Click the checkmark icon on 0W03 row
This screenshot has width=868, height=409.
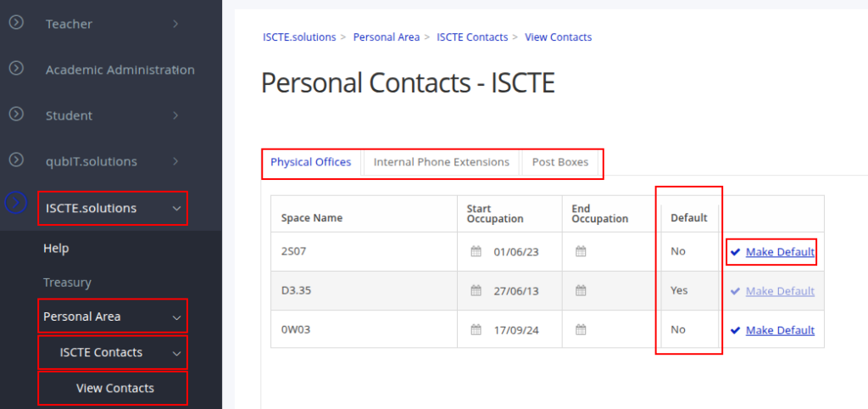pos(735,330)
